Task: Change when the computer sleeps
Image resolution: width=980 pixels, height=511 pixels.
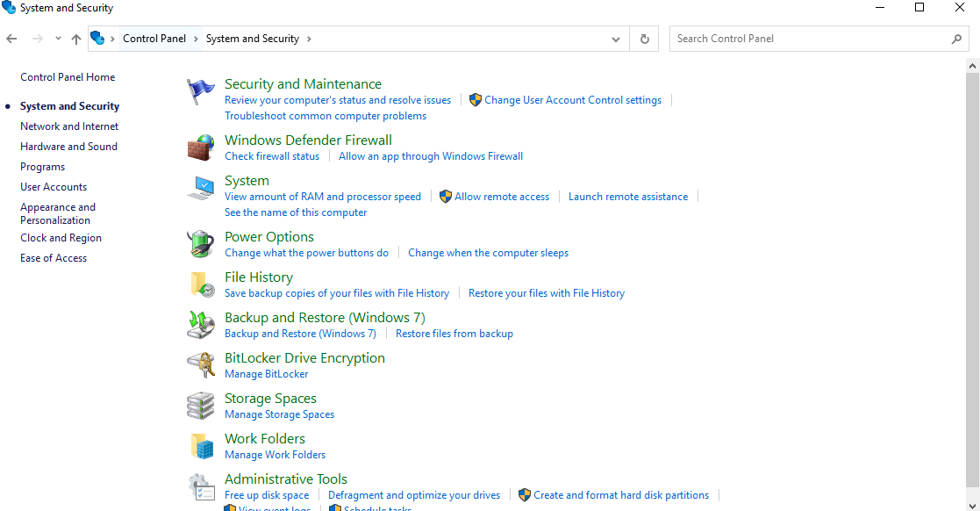Action: pyautogui.click(x=488, y=253)
